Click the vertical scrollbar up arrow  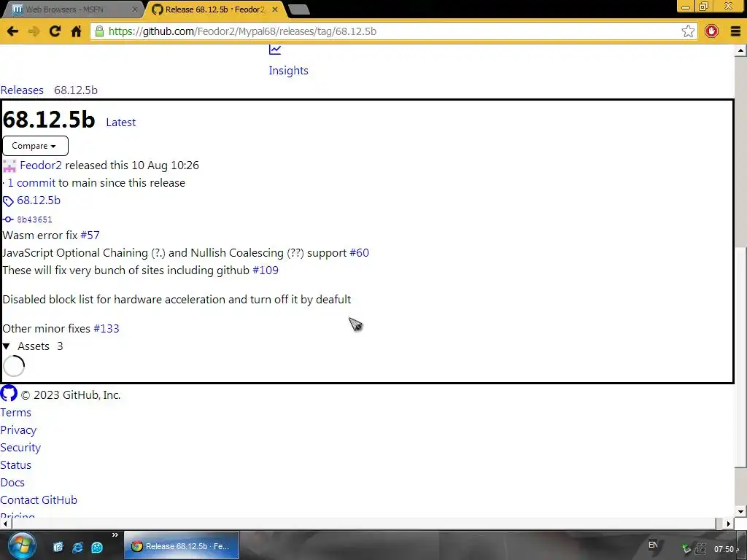point(740,50)
